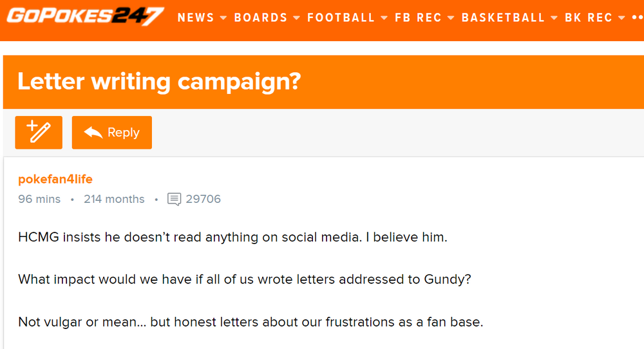644x349 pixels.
Task: Select the FOOTBALL navigation label
Action: [341, 18]
